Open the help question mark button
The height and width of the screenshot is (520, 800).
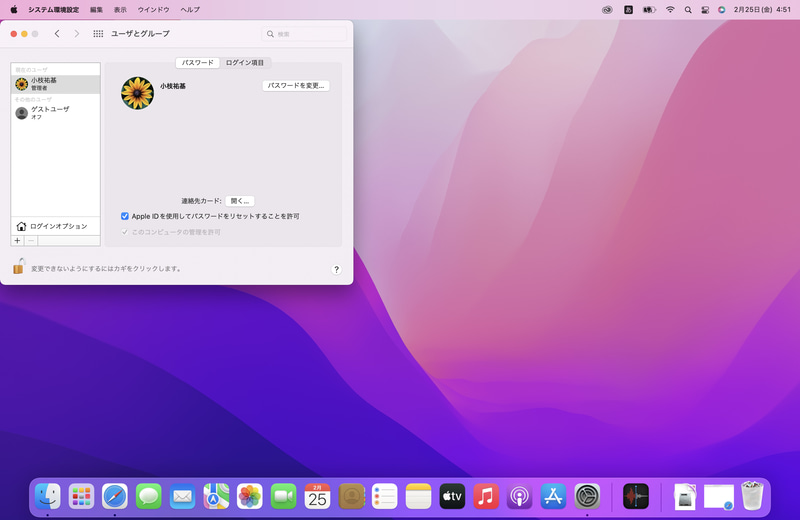336,269
